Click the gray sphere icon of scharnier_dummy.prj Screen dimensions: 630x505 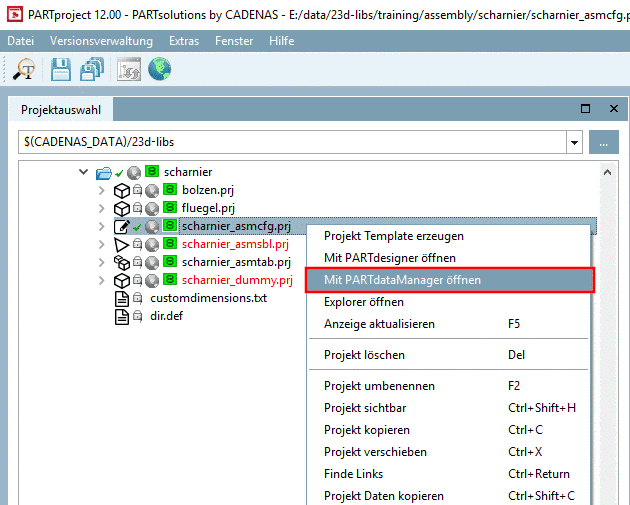152,281
